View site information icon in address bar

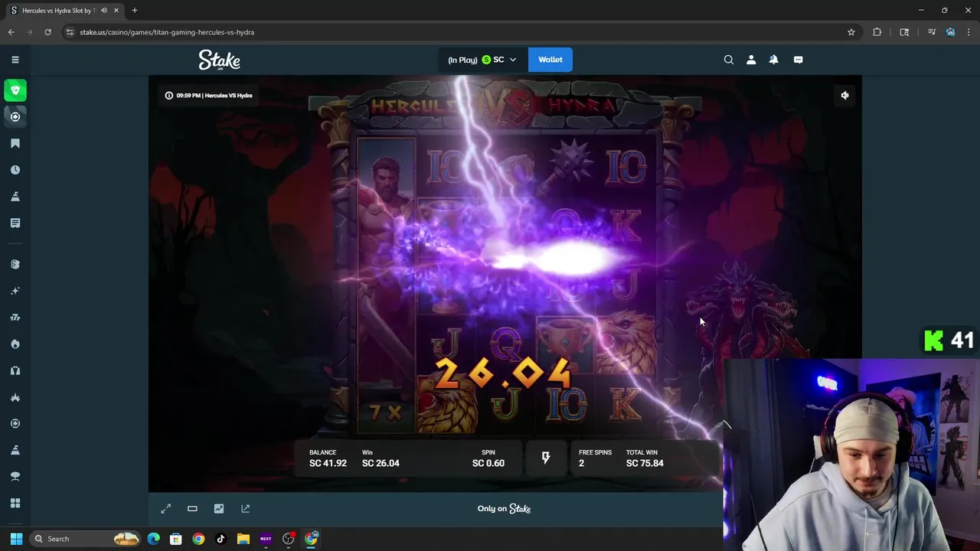(x=70, y=32)
